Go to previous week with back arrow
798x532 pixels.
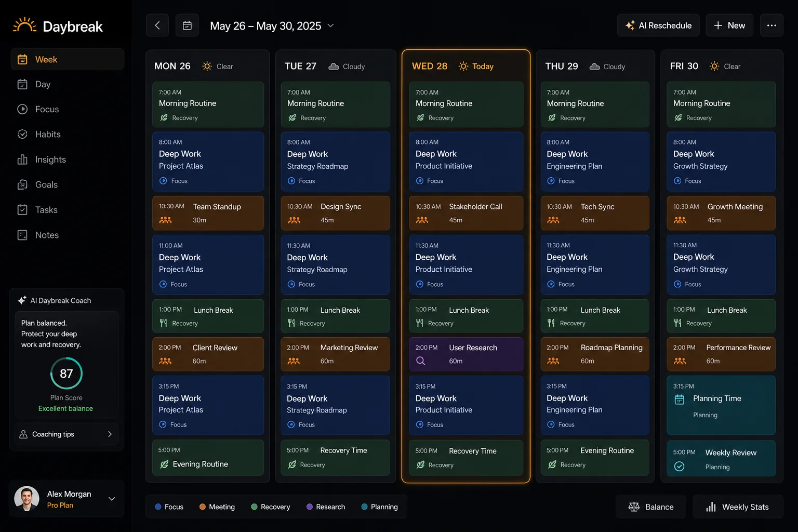click(x=157, y=25)
